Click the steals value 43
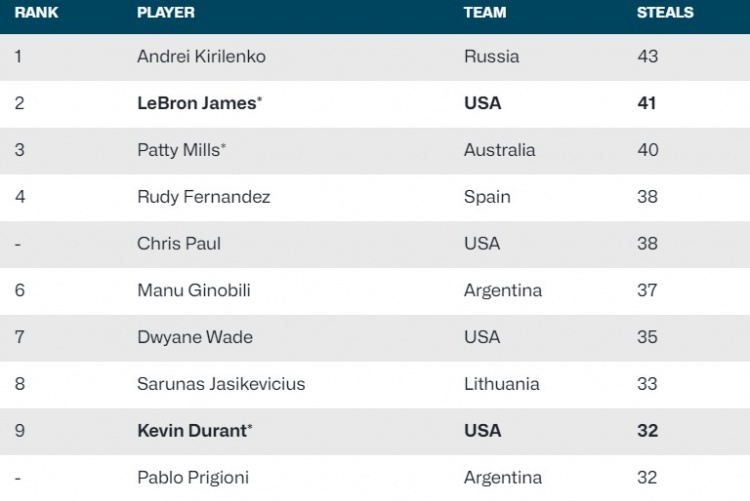750x501 pixels. coord(648,57)
